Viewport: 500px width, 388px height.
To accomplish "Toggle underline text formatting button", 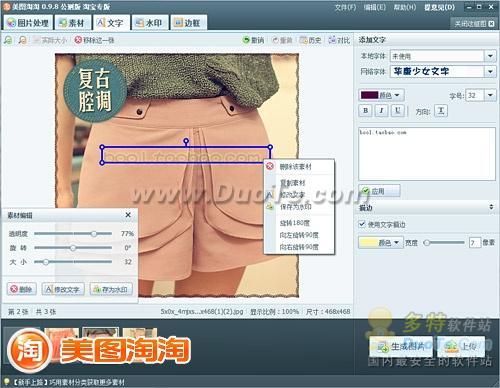I will point(397,111).
